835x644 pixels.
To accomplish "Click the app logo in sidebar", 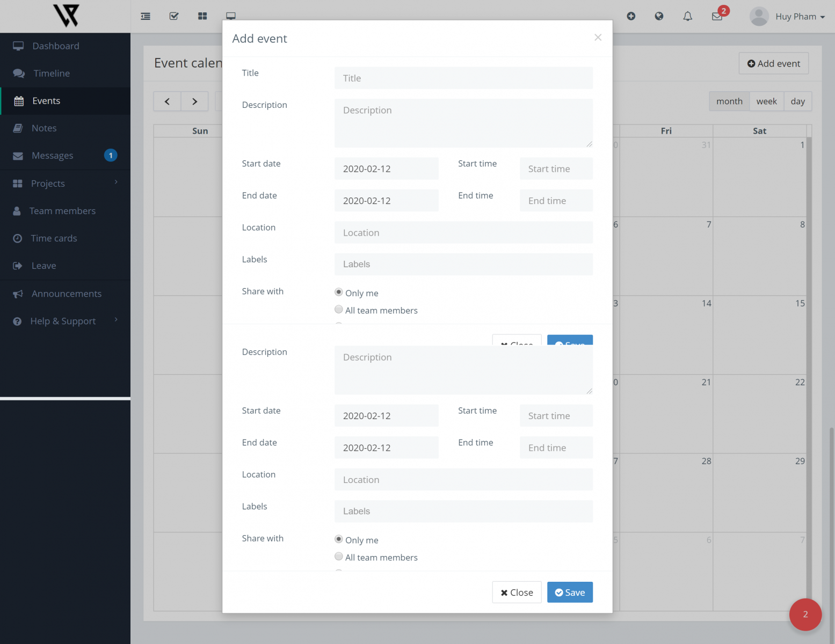I will [x=66, y=16].
